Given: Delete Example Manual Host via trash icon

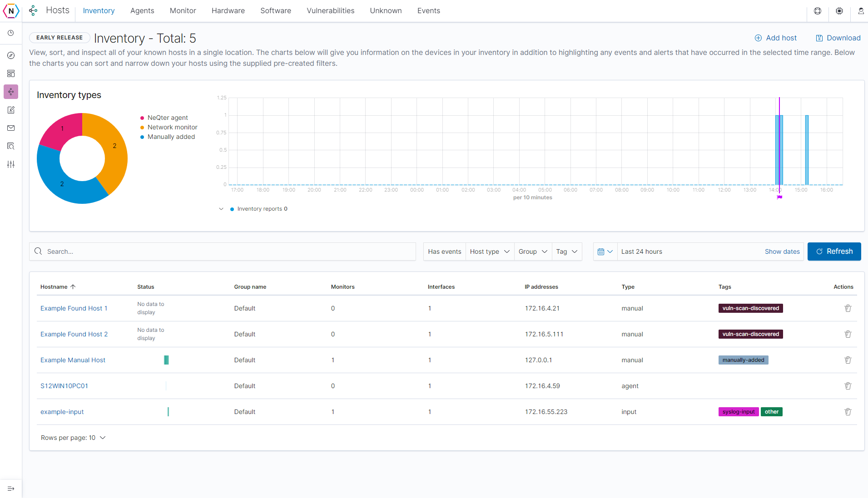Looking at the screenshot, I should point(848,360).
